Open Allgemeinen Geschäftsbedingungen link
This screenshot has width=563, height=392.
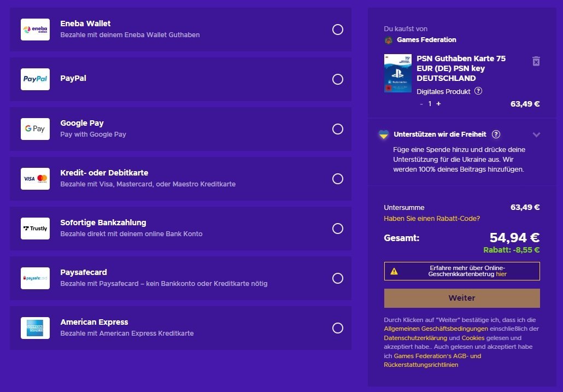436,329
